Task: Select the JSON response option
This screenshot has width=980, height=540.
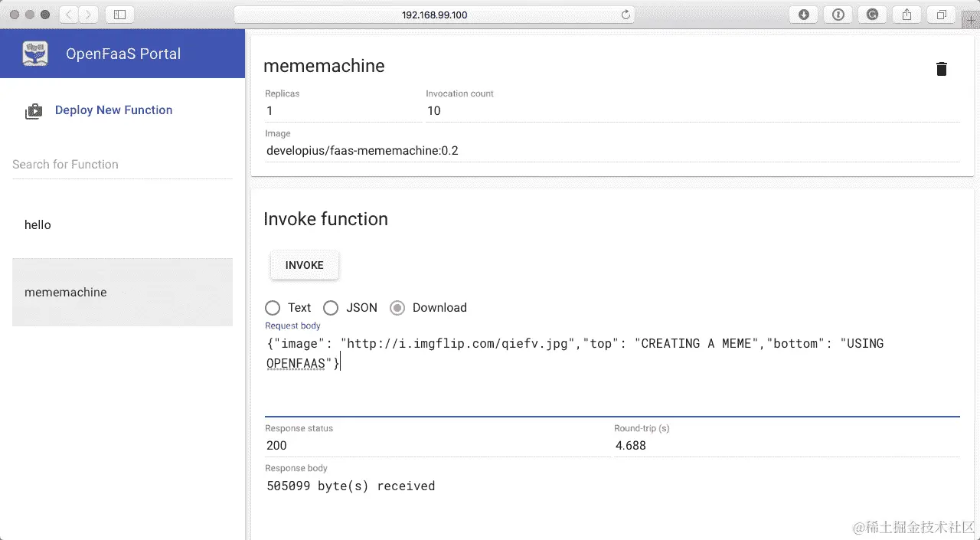Action: pyautogui.click(x=331, y=308)
